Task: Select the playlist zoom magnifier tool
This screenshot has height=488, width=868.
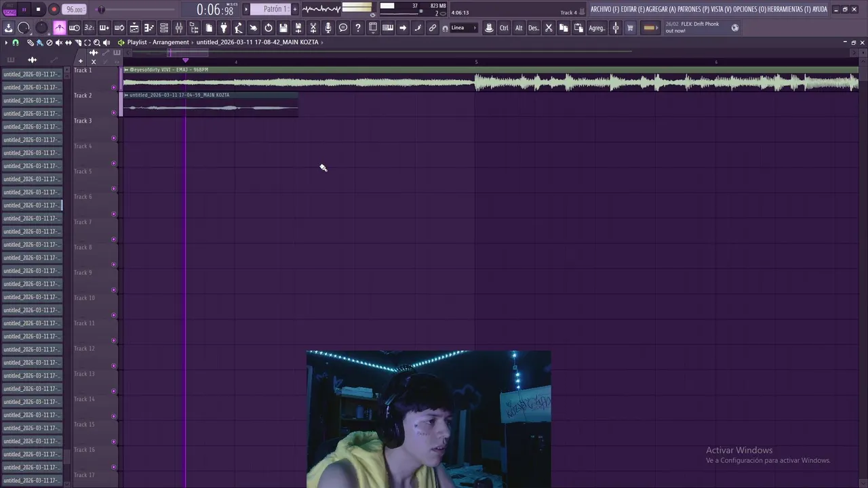Action: click(96, 43)
